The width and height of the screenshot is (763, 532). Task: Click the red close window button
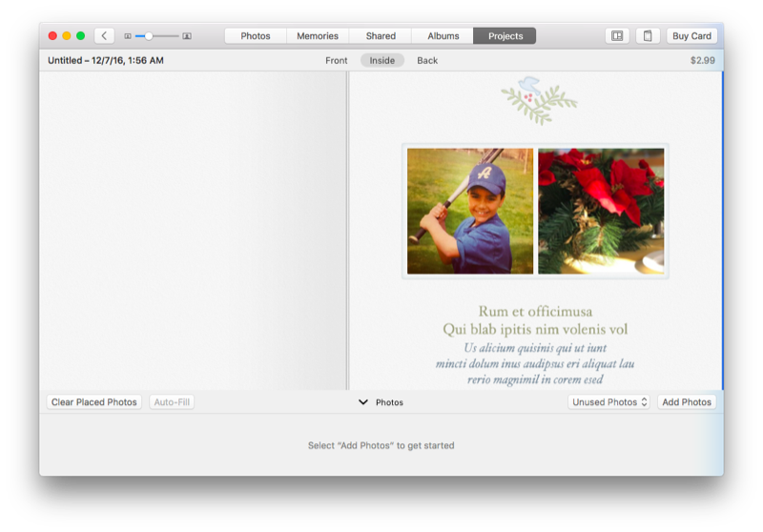tap(52, 36)
